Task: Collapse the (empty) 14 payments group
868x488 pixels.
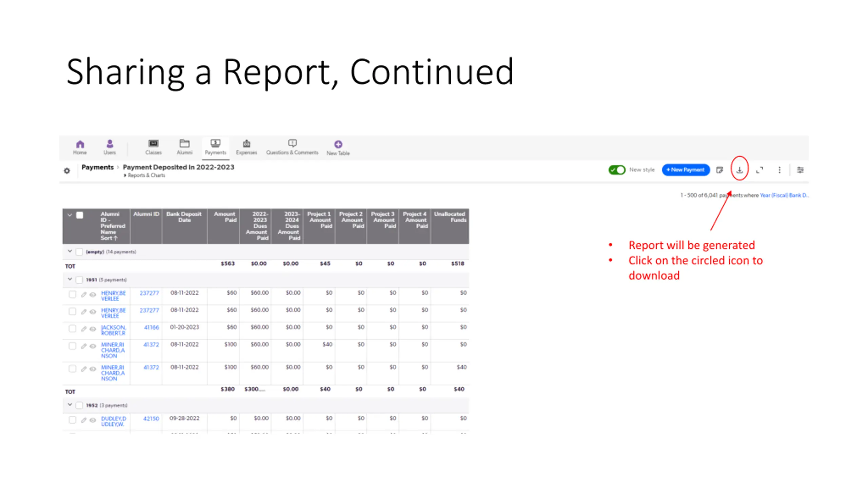Action: tap(70, 251)
